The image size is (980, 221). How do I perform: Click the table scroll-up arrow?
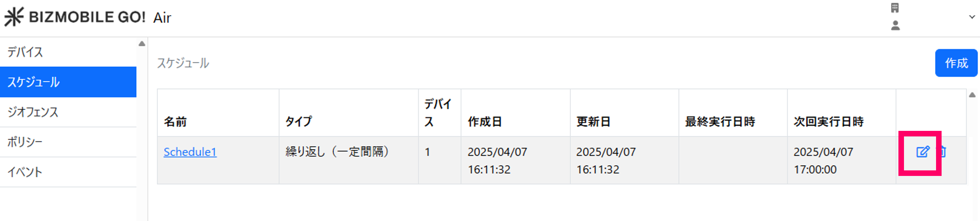click(972, 95)
